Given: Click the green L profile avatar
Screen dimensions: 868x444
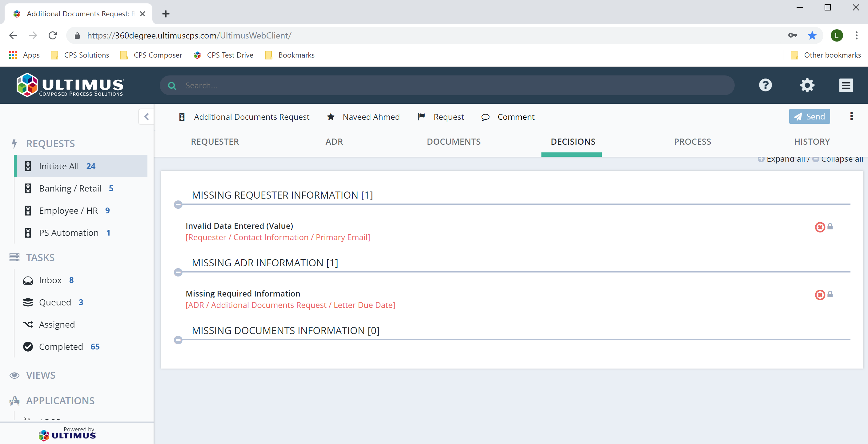Looking at the screenshot, I should coord(837,35).
